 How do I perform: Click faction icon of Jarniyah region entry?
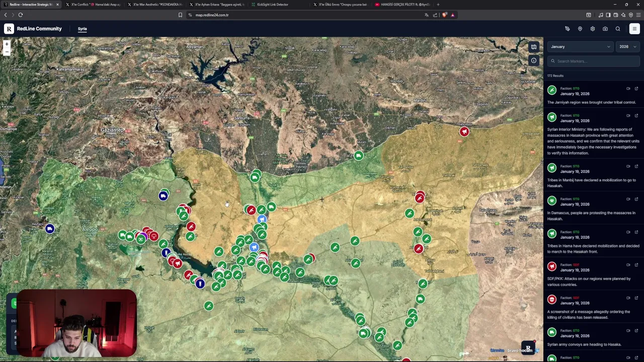(x=552, y=90)
